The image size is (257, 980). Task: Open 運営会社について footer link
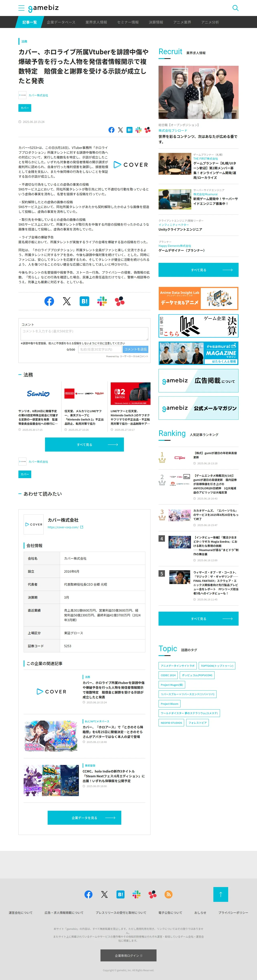pyautogui.click(x=21, y=913)
